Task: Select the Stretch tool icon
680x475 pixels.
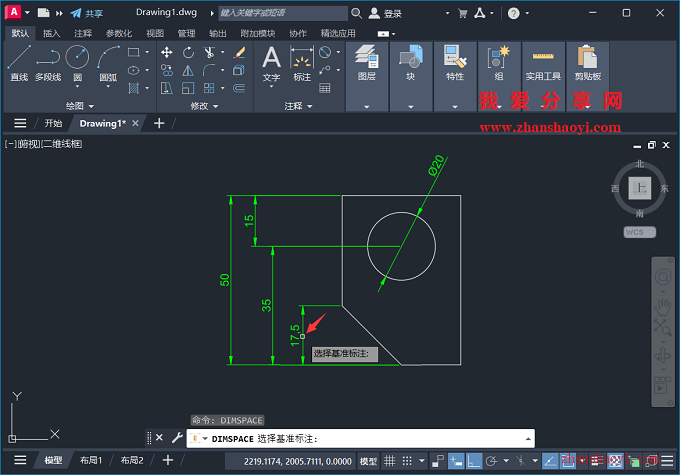Action: [167, 88]
